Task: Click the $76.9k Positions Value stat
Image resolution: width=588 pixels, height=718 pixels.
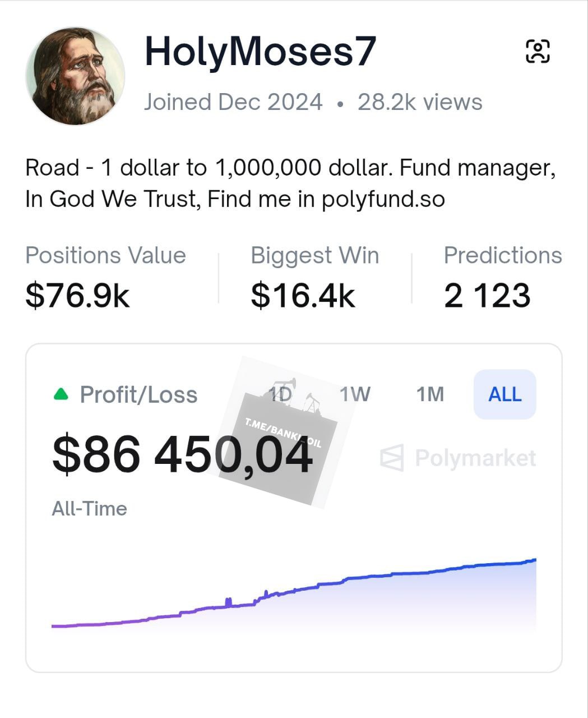Action: click(77, 296)
